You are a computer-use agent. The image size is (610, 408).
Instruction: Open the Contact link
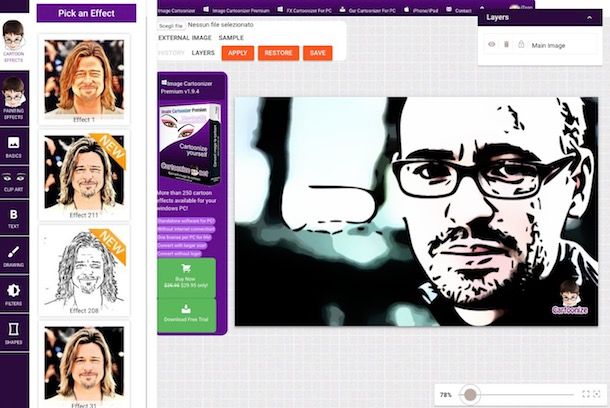click(459, 10)
